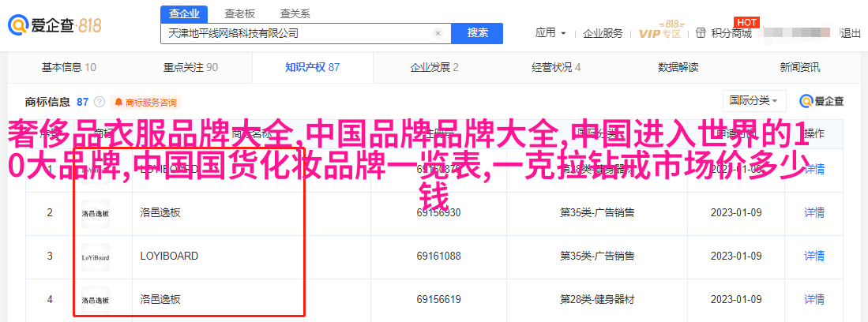The height and width of the screenshot is (322, 868).
Task: Click the date 2023-01-09 in row 4
Action: click(x=738, y=300)
